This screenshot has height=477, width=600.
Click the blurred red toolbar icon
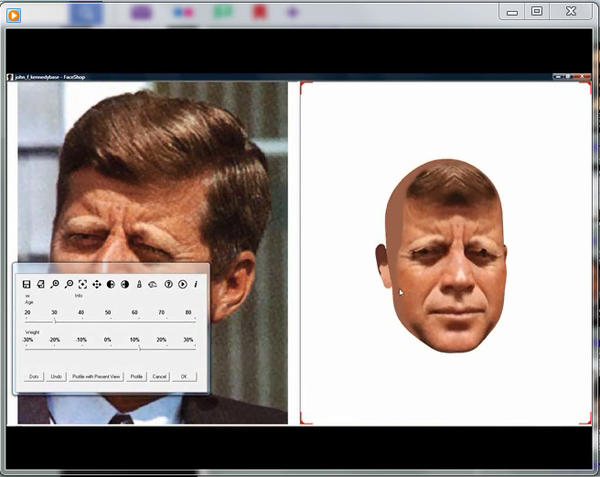[x=259, y=12]
